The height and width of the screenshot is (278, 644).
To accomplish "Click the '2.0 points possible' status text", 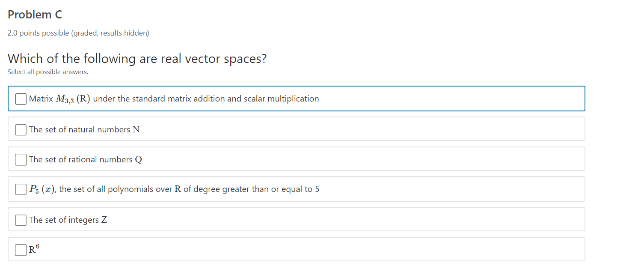I will [x=78, y=33].
